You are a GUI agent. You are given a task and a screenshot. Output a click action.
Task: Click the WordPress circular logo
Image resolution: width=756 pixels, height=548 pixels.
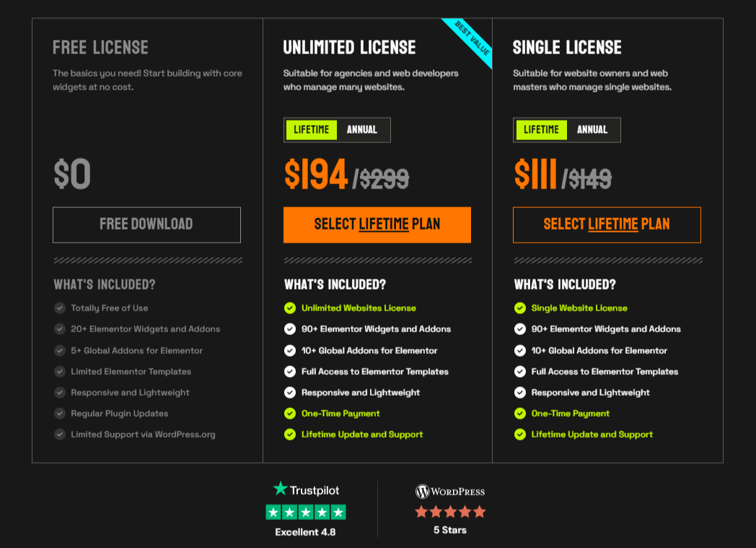(x=422, y=490)
